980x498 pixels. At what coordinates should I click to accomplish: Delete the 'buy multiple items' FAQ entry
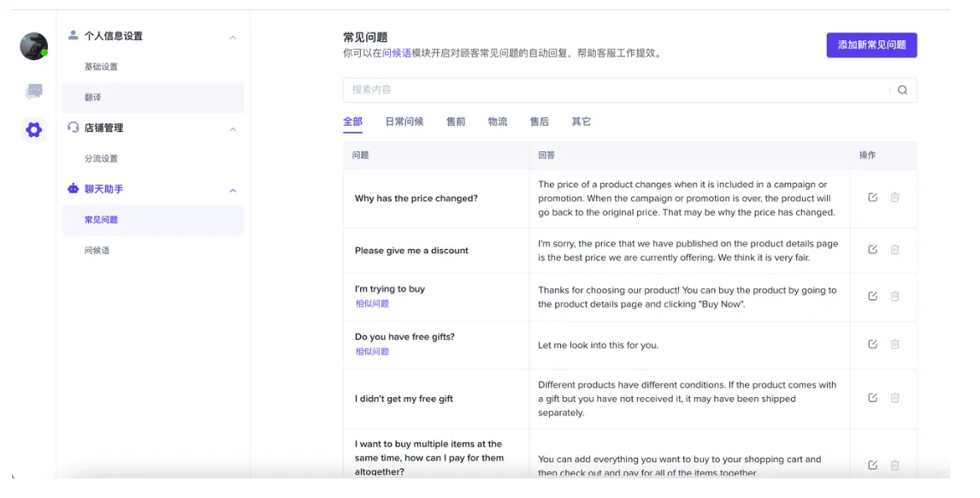[894, 465]
